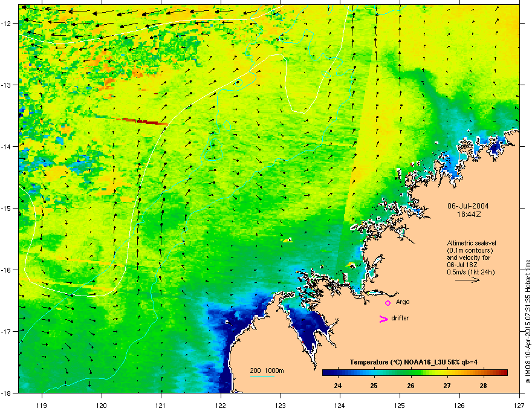Click the 'drifter' legend label
Viewport: 532px width, 411px height.
click(400, 318)
